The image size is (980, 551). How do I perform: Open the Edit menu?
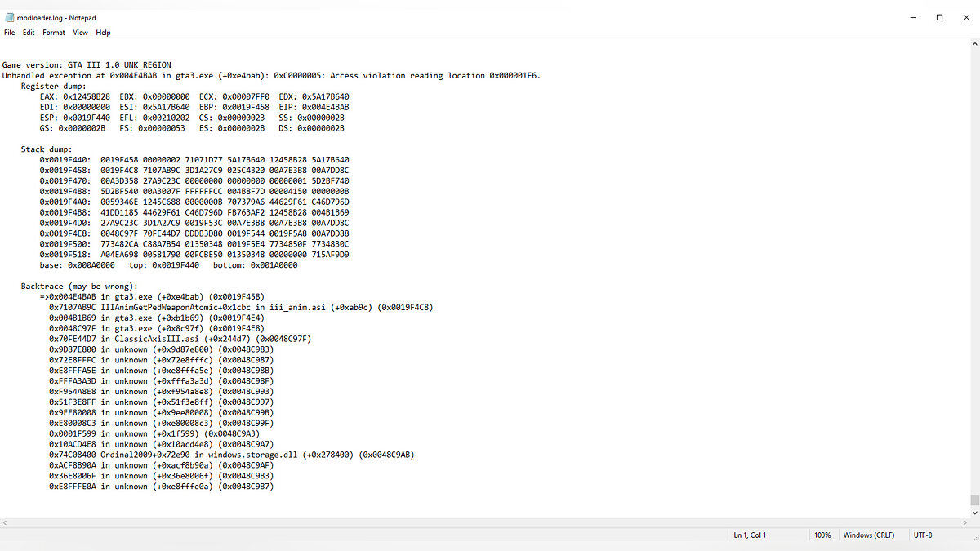click(x=29, y=33)
